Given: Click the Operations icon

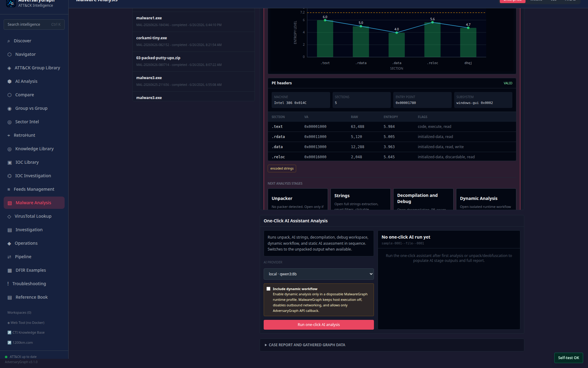Looking at the screenshot, I should coord(9,243).
